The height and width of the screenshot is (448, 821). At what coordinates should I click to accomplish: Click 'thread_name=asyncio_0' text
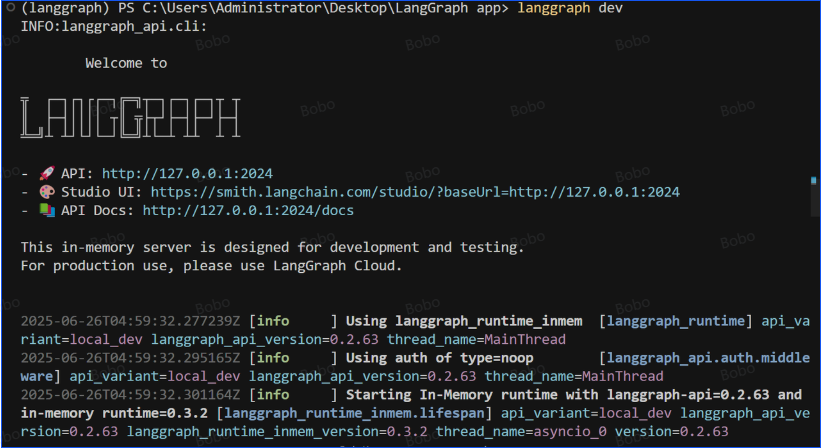click(521, 432)
